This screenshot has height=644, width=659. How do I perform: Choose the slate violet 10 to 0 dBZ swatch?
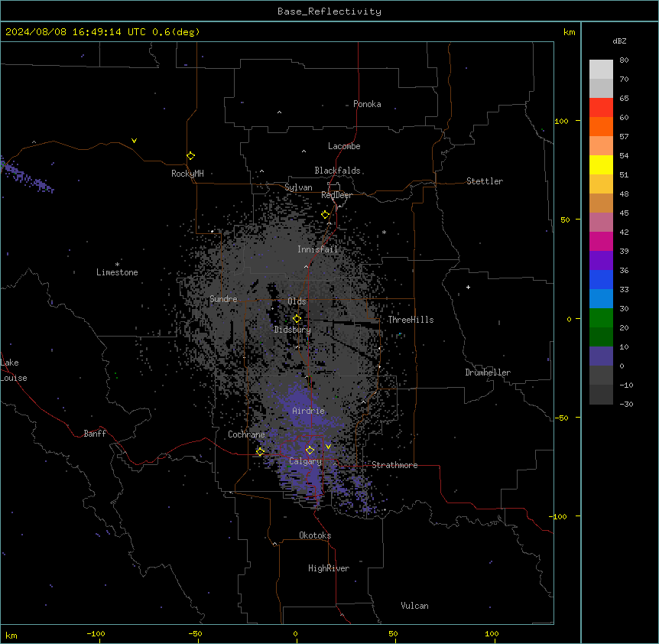coord(601,356)
